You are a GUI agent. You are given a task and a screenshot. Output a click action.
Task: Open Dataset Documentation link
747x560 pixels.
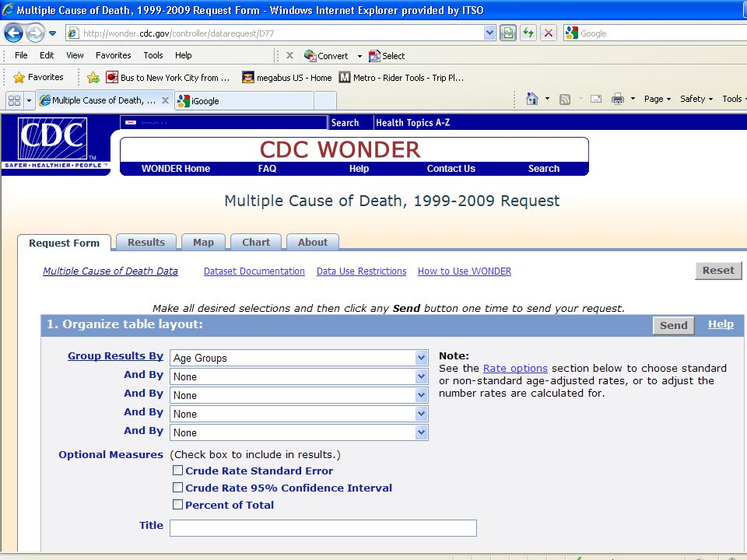tap(254, 271)
